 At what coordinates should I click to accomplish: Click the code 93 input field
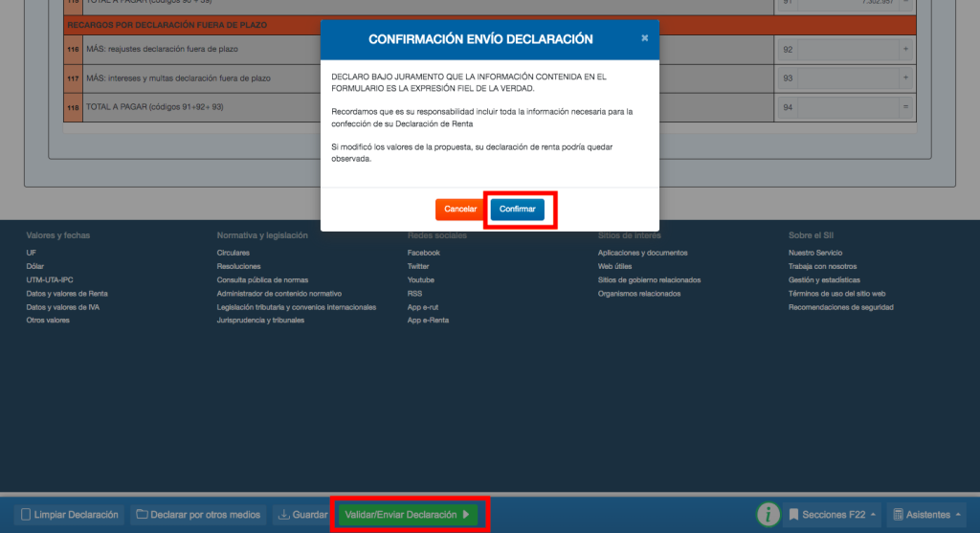850,78
